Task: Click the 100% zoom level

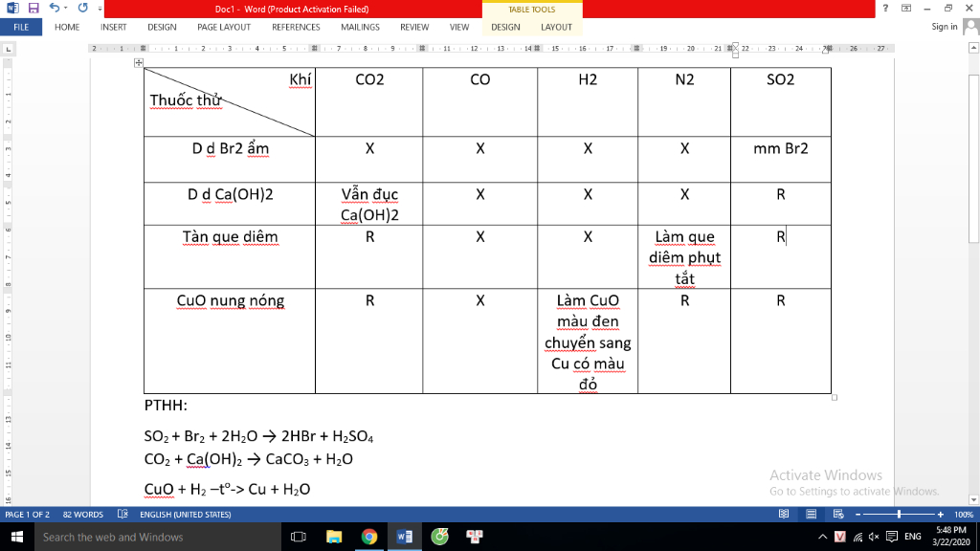Action: (964, 514)
